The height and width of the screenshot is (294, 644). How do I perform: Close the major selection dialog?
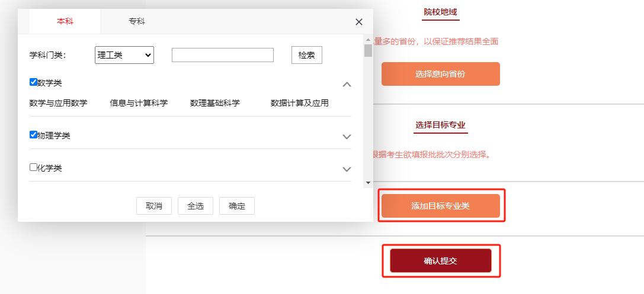(358, 22)
